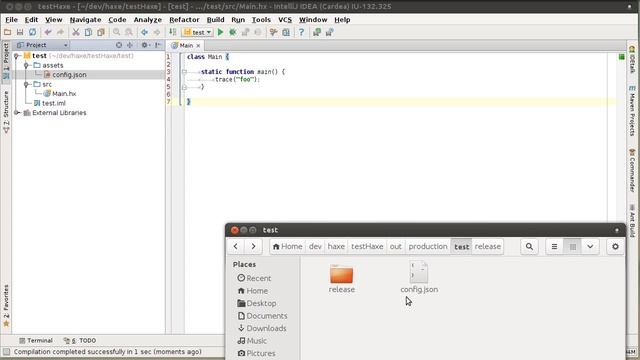Click the testHaxe breadcrumb in file manager
This screenshot has height=360, width=640.
pyautogui.click(x=367, y=247)
